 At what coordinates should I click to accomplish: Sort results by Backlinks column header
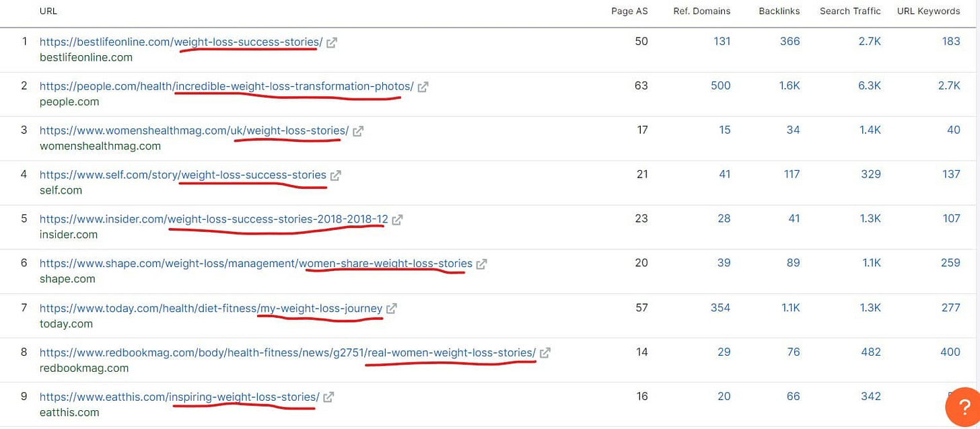tap(778, 11)
